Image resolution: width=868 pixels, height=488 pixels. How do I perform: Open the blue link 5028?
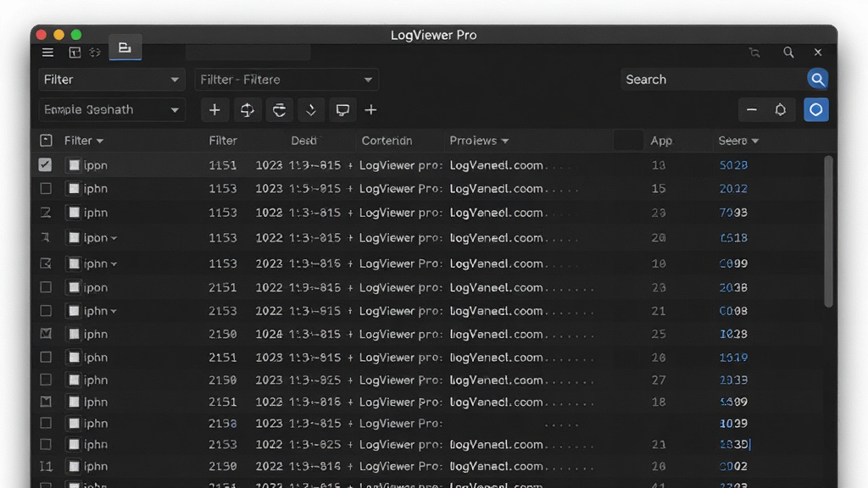tap(733, 165)
